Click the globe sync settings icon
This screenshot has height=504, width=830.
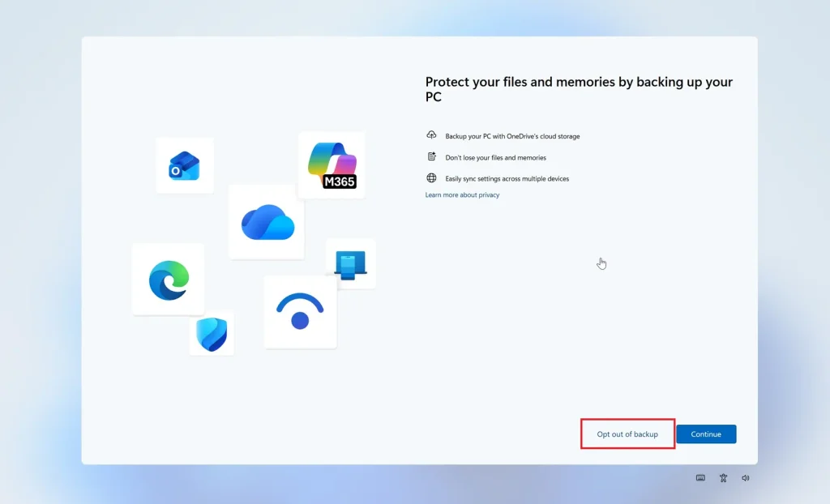(x=431, y=178)
